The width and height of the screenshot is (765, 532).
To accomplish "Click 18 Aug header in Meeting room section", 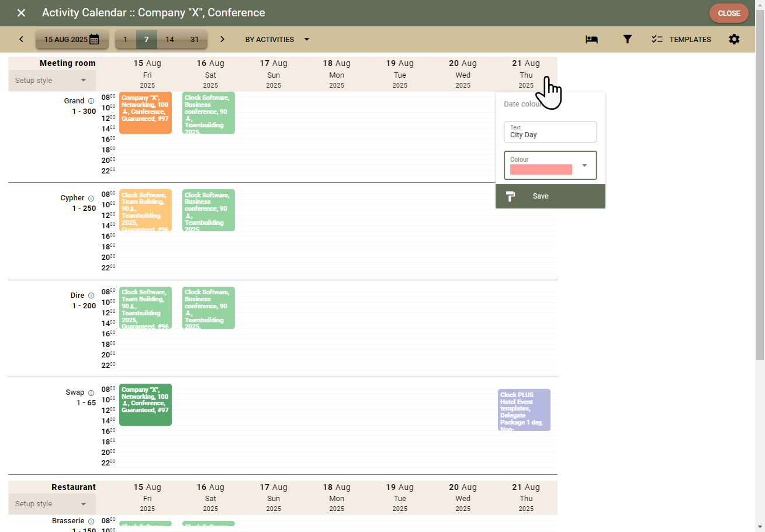I will coord(337,74).
